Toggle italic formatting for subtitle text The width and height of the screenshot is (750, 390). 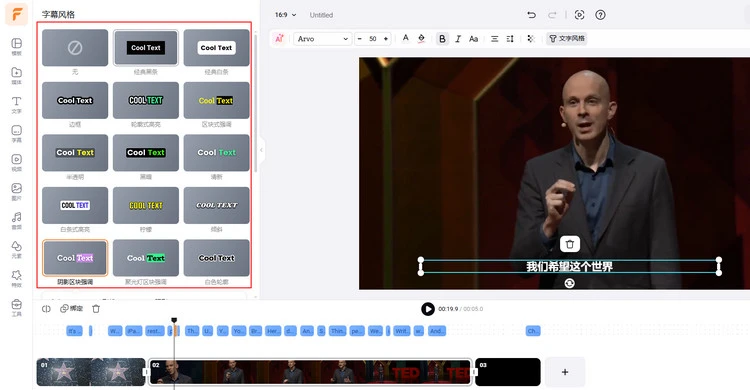[458, 39]
